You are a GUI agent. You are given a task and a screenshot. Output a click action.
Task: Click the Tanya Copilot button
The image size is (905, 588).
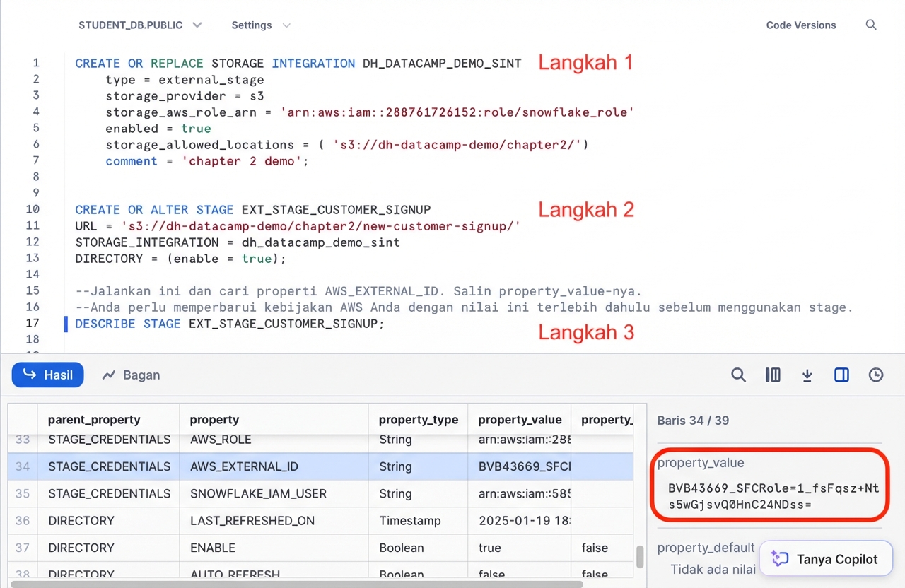point(826,558)
